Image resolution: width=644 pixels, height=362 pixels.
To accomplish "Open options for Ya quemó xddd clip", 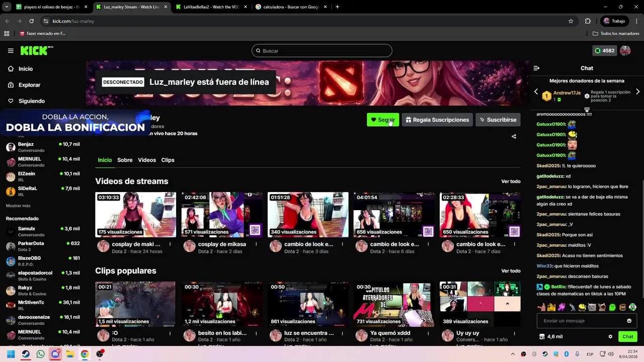I will (x=428, y=333).
